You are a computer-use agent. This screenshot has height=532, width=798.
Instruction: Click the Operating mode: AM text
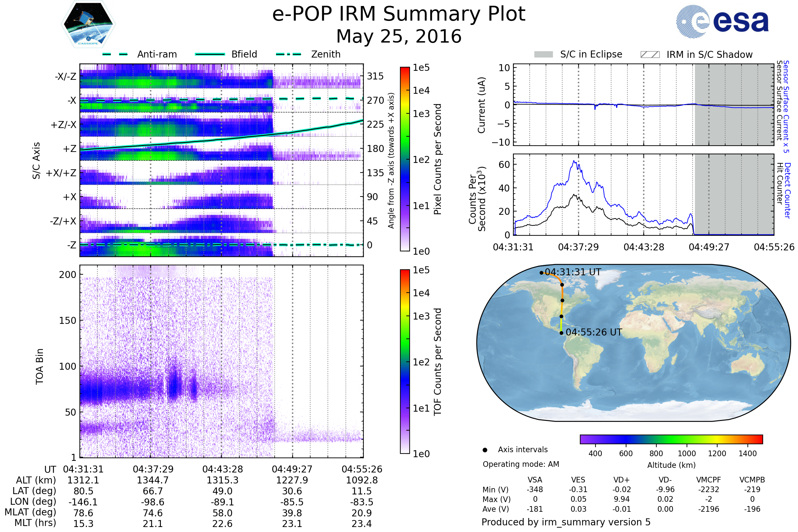(521, 464)
